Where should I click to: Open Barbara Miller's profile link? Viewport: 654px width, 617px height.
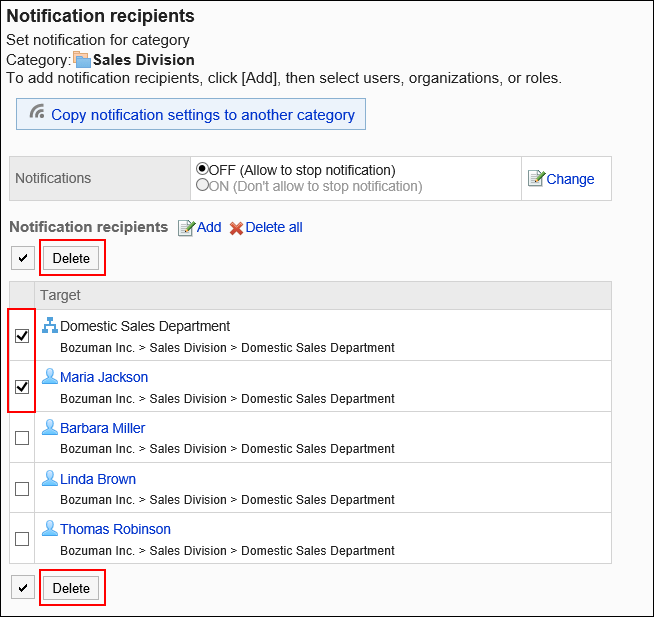pyautogui.click(x=103, y=428)
